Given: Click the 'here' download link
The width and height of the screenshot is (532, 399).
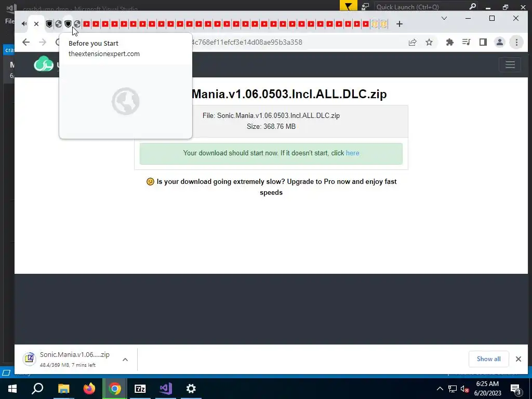Looking at the screenshot, I should [x=352, y=153].
